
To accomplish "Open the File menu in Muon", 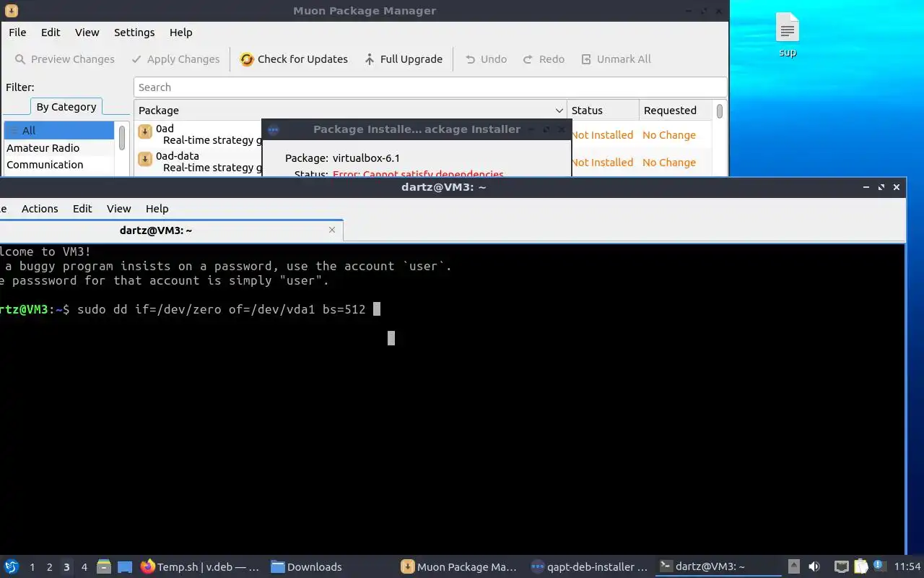I will [17, 33].
